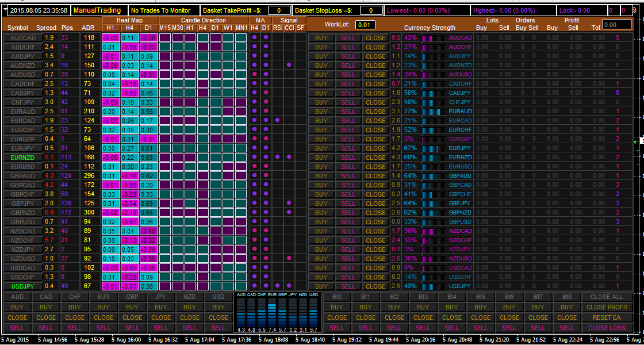Click the Basket TakeProfit value field
Viewport: 644px width, 345px height.
pyautogui.click(x=279, y=11)
